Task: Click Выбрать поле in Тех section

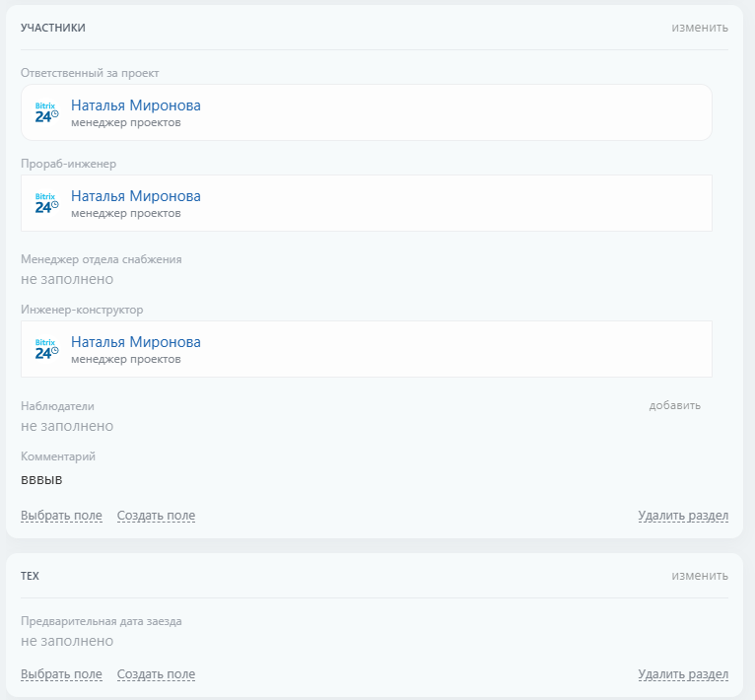Action: 61,675
